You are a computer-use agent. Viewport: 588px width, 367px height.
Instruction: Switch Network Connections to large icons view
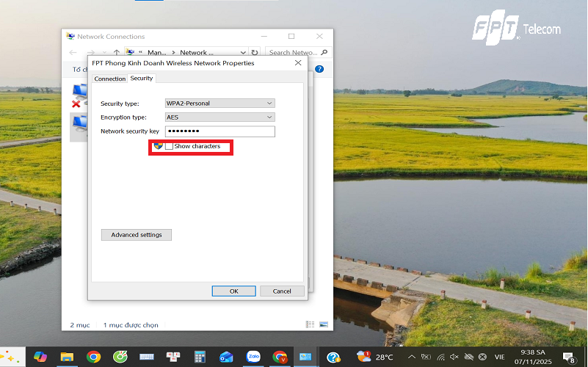[x=324, y=324]
